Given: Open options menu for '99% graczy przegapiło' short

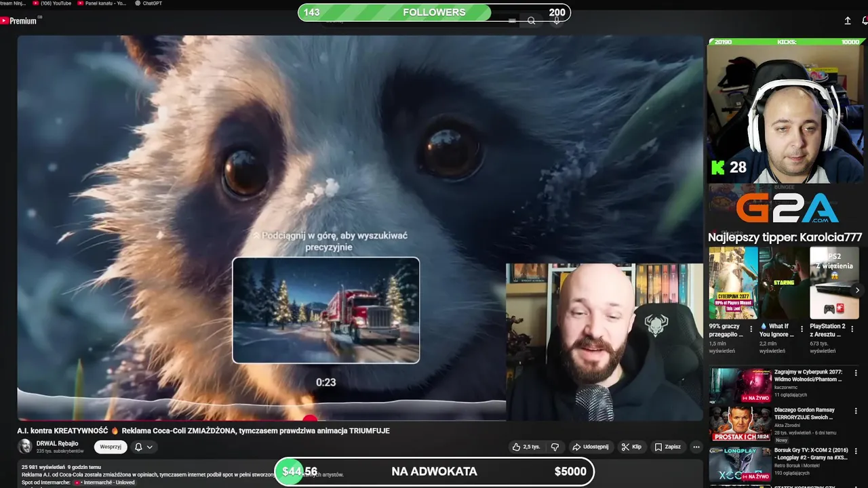Looking at the screenshot, I should pyautogui.click(x=751, y=329).
